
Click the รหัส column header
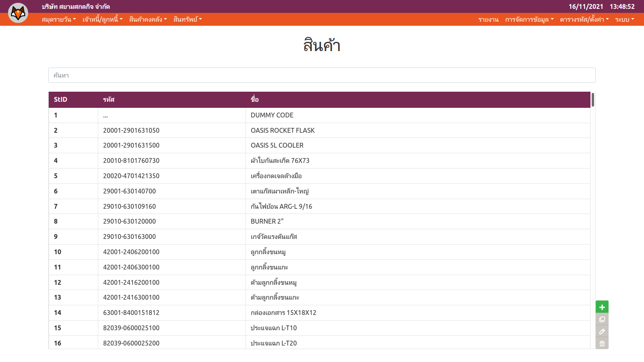[172, 99]
